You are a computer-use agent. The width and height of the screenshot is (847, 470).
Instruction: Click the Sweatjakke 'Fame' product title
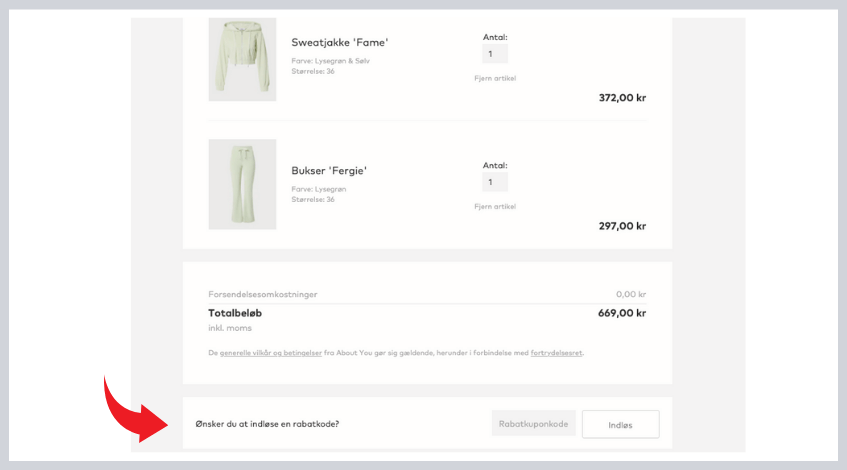(339, 43)
